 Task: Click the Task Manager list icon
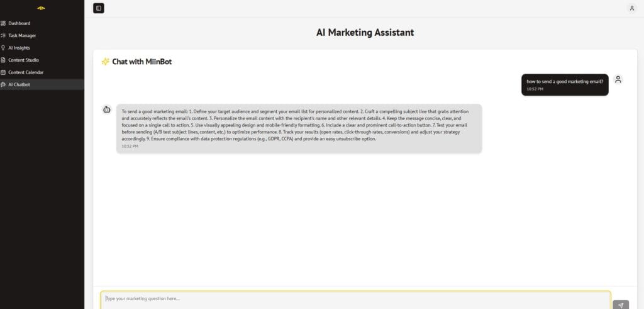coord(3,35)
